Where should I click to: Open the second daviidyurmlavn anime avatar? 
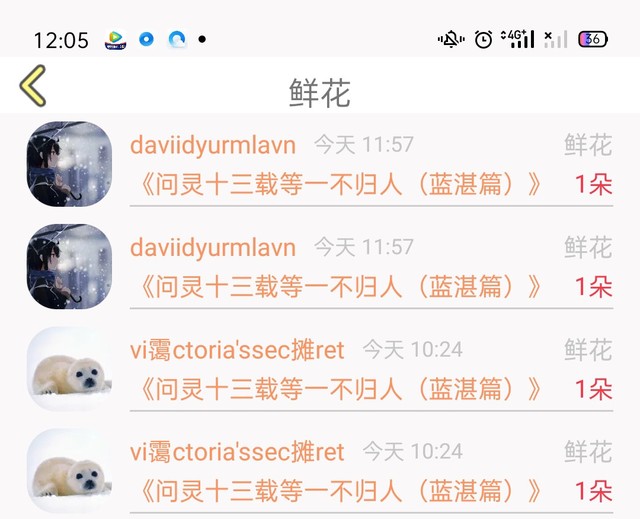click(x=69, y=266)
